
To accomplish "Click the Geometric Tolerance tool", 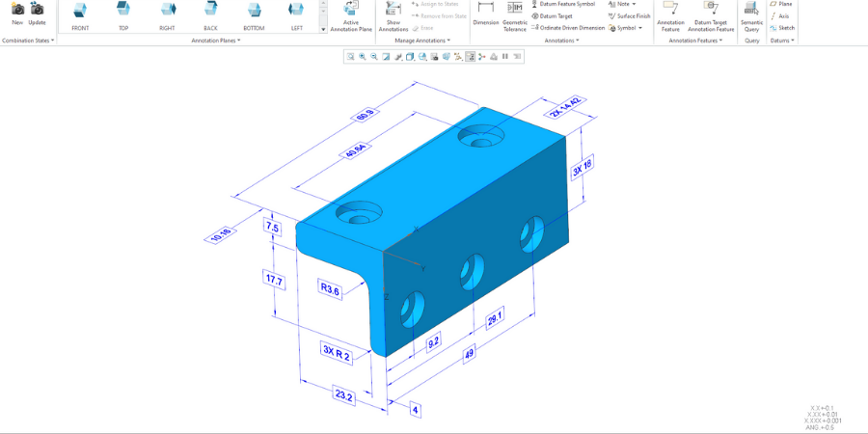I will [x=515, y=13].
